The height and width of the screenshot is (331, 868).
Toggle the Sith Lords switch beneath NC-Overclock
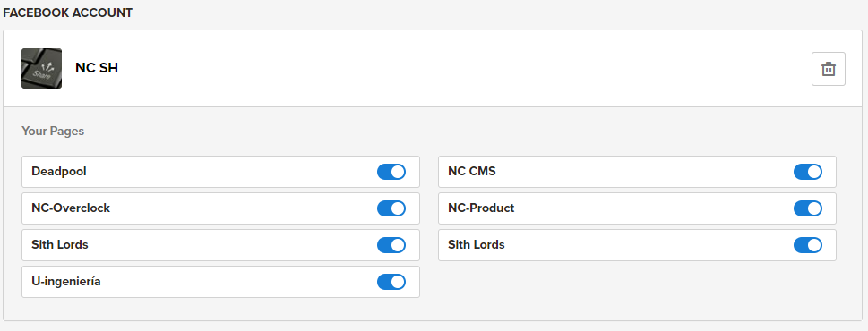click(x=391, y=245)
